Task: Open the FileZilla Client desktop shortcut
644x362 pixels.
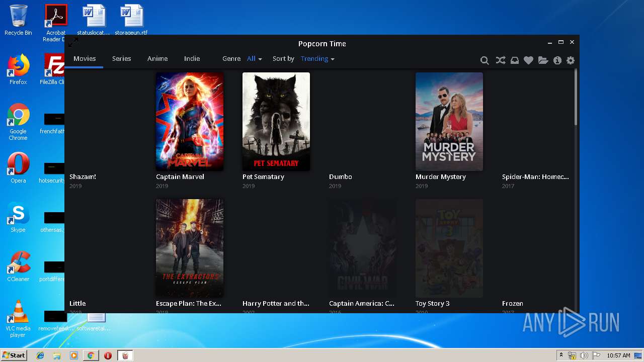Action: coord(54,69)
